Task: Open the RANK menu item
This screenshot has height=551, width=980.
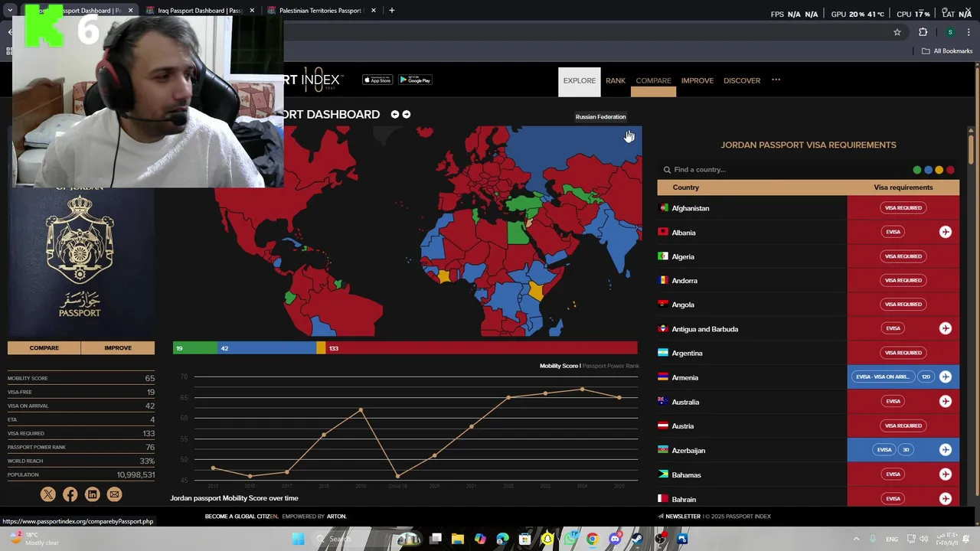Action: click(x=616, y=80)
